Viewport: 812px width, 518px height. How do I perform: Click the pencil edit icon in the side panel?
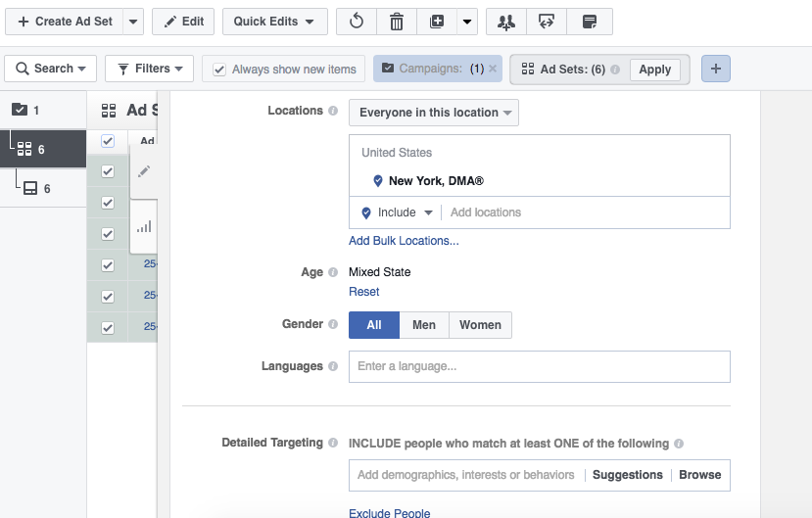144,171
